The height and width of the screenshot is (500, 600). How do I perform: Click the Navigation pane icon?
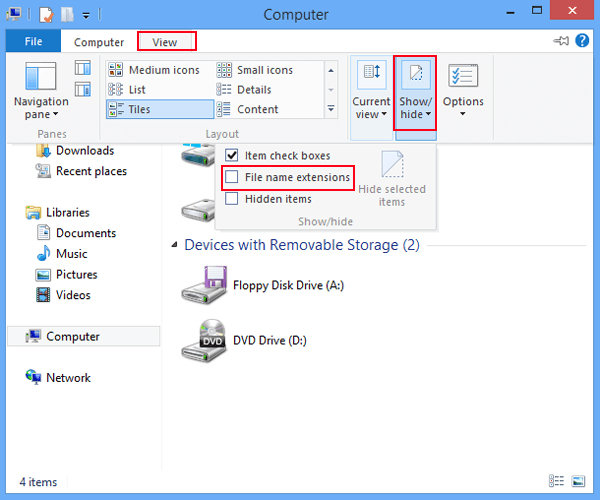coord(41,75)
